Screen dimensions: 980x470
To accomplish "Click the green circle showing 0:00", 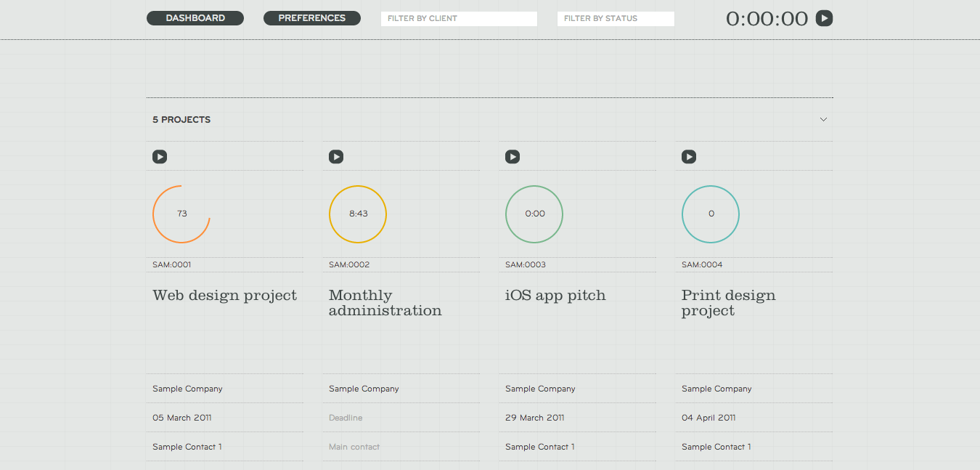I will 534,214.
